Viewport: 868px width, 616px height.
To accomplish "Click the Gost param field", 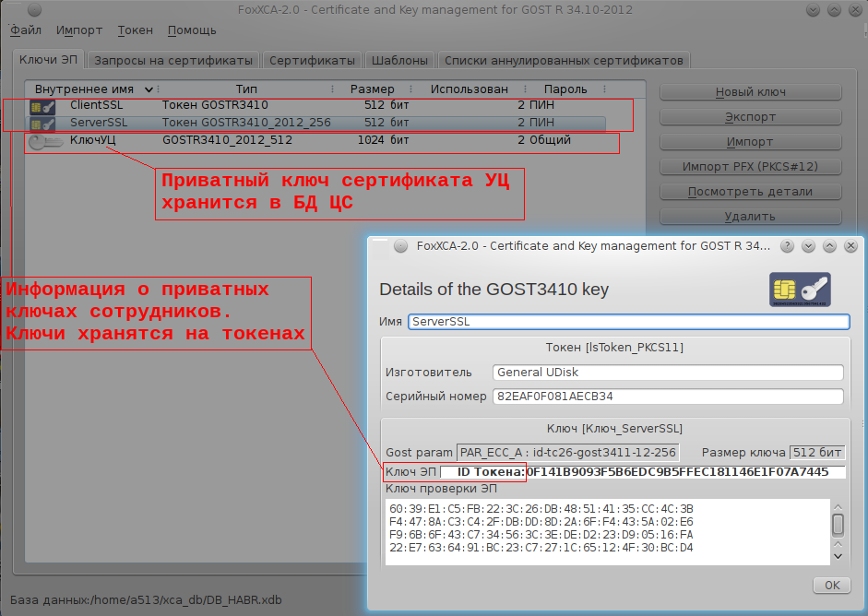I will click(x=568, y=453).
